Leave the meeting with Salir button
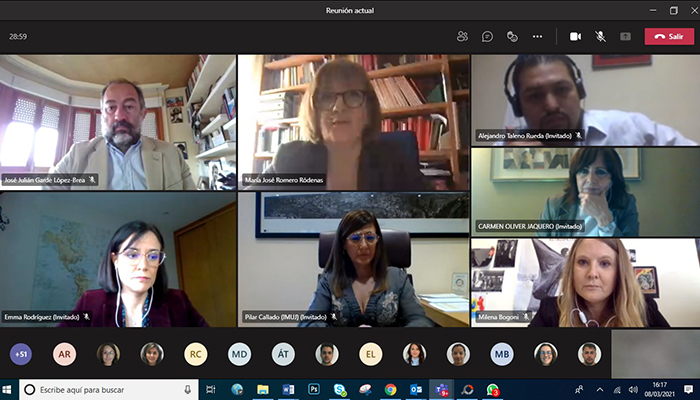Image resolution: width=700 pixels, height=400 pixels. click(669, 36)
